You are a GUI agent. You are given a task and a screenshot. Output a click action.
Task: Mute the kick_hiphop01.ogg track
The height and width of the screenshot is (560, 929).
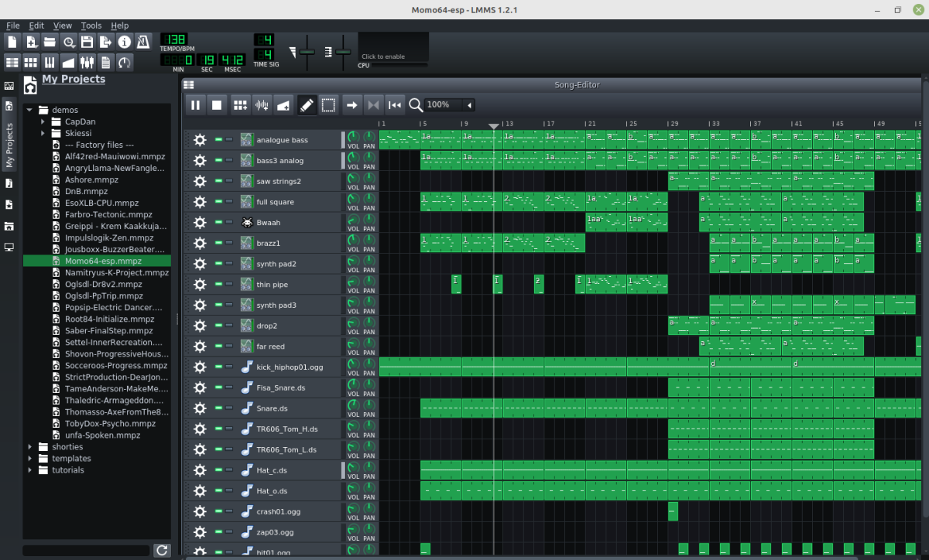pyautogui.click(x=219, y=367)
